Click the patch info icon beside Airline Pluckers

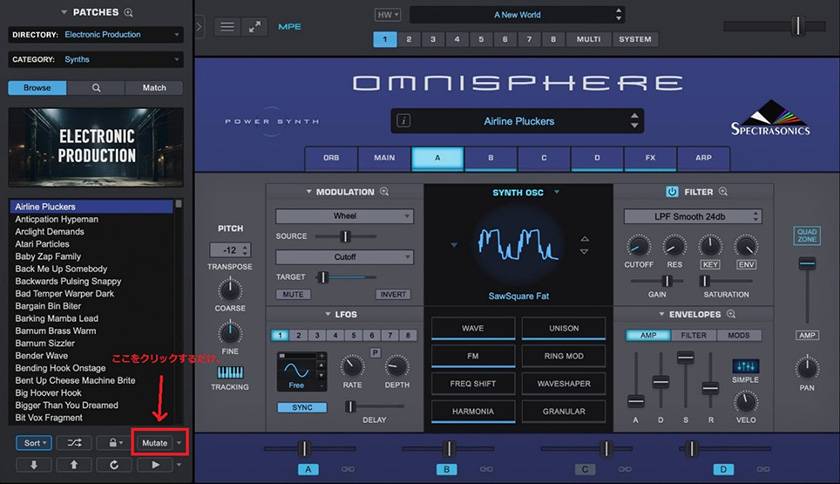[404, 121]
